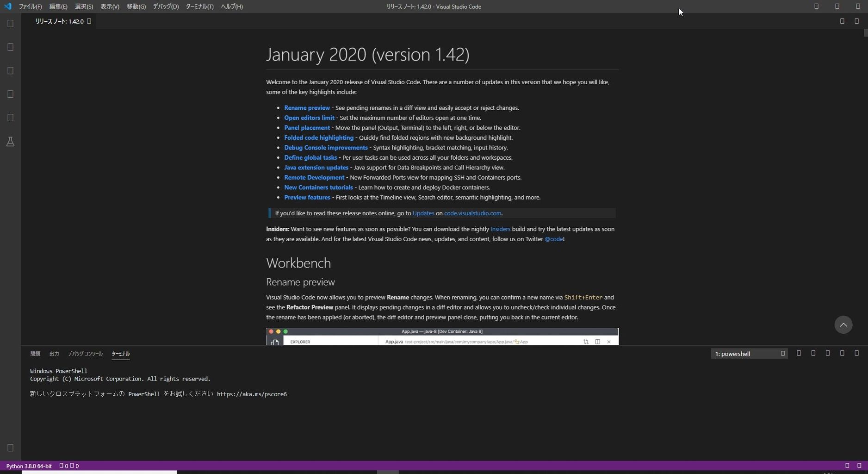The width and height of the screenshot is (868, 474).
Task: Switch to the デバッグ コンソール panel tab
Action: (x=85, y=354)
